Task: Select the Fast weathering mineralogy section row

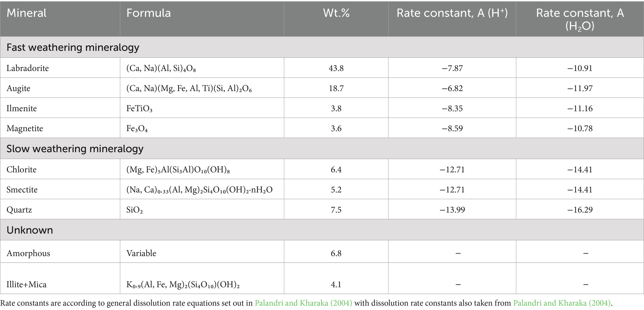Action: point(73,47)
